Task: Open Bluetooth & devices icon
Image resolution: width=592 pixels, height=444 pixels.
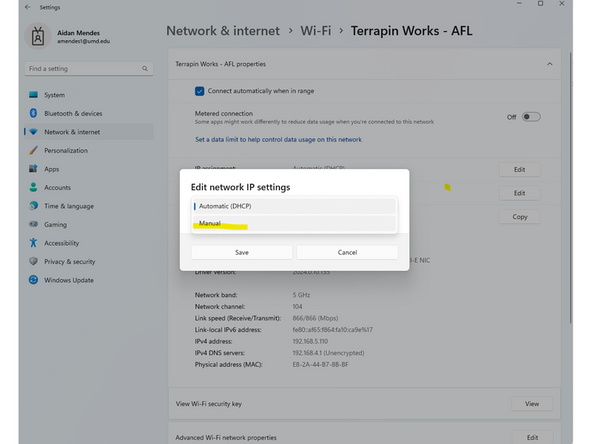Action: 33,113
